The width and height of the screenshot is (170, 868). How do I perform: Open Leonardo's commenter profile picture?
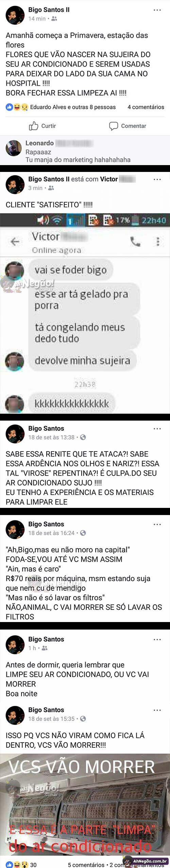[14, 148]
